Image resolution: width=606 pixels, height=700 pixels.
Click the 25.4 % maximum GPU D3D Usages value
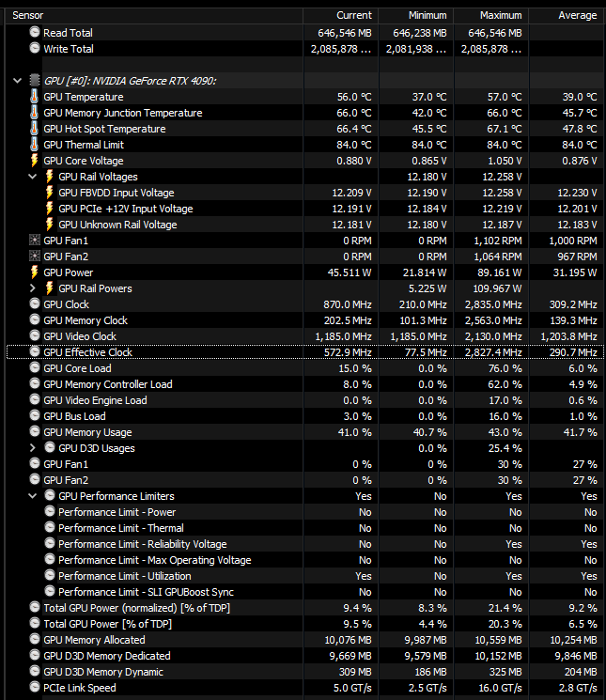(x=505, y=448)
